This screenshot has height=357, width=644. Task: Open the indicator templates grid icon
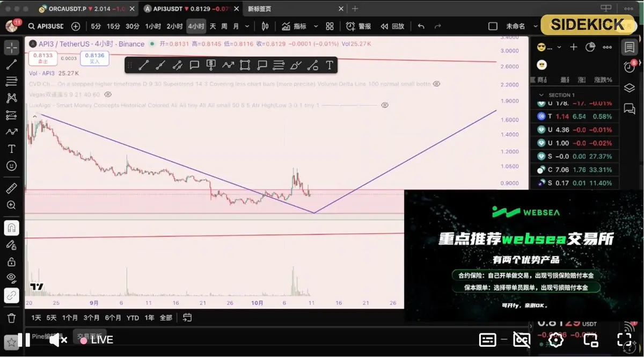tap(330, 26)
